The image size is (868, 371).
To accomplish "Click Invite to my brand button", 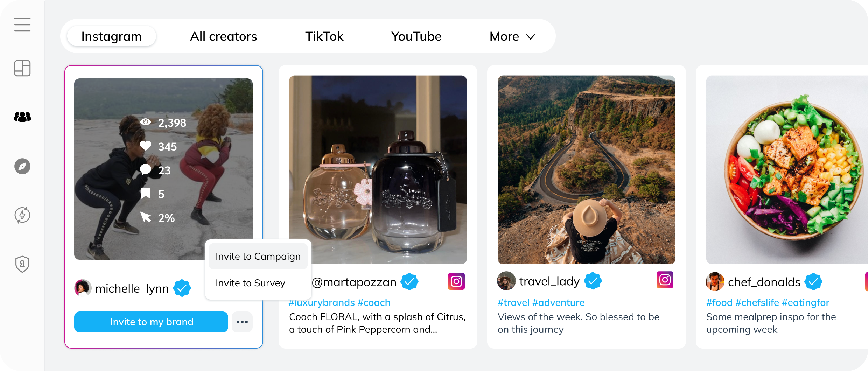I will (151, 322).
